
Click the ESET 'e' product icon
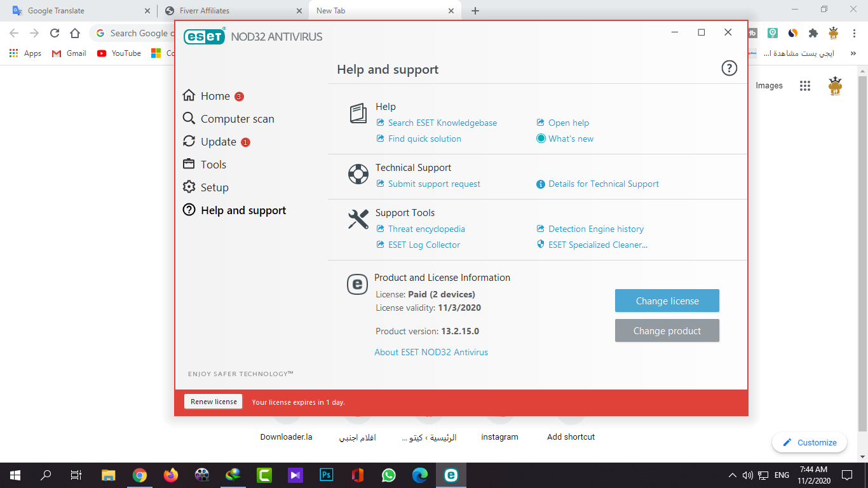click(358, 284)
